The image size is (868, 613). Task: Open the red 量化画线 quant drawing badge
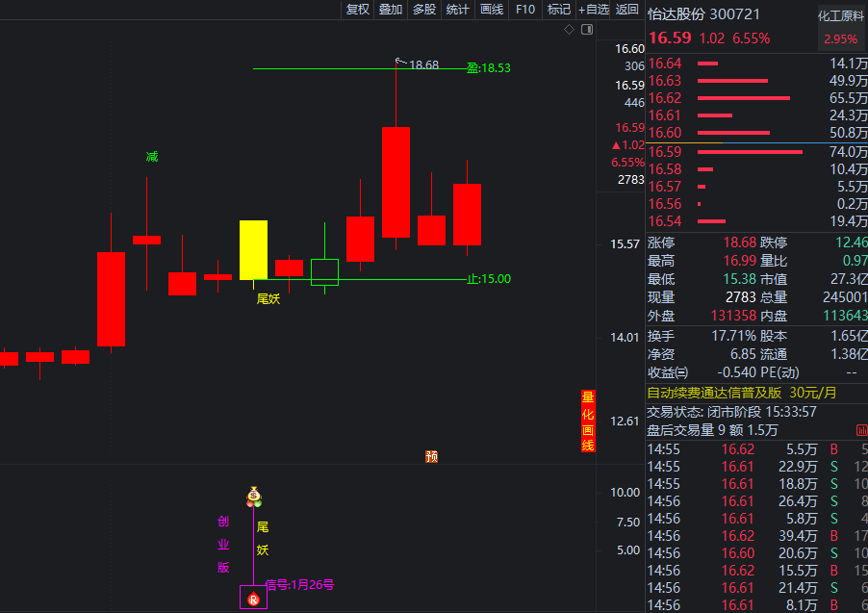(x=587, y=421)
